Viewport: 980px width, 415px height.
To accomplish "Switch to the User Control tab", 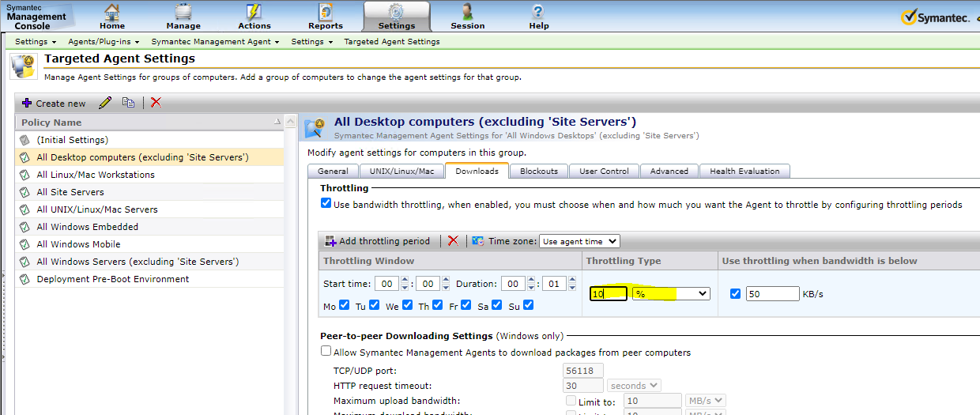I will coord(604,171).
